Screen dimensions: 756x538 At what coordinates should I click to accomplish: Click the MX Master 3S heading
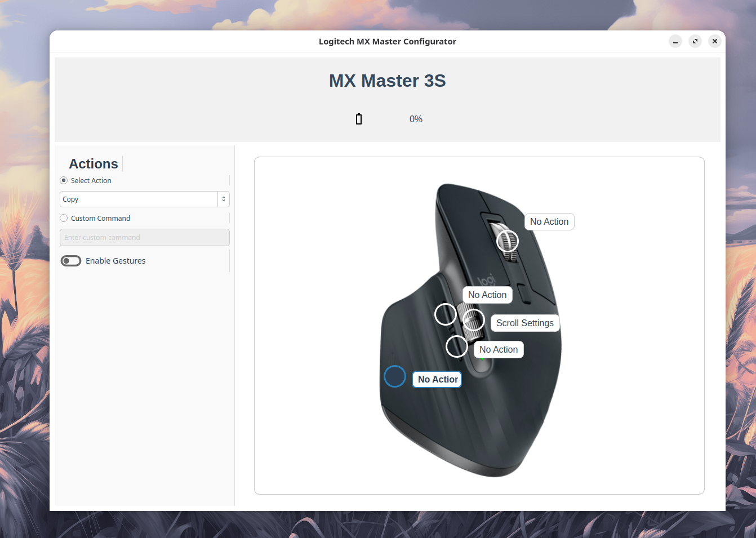(x=388, y=81)
